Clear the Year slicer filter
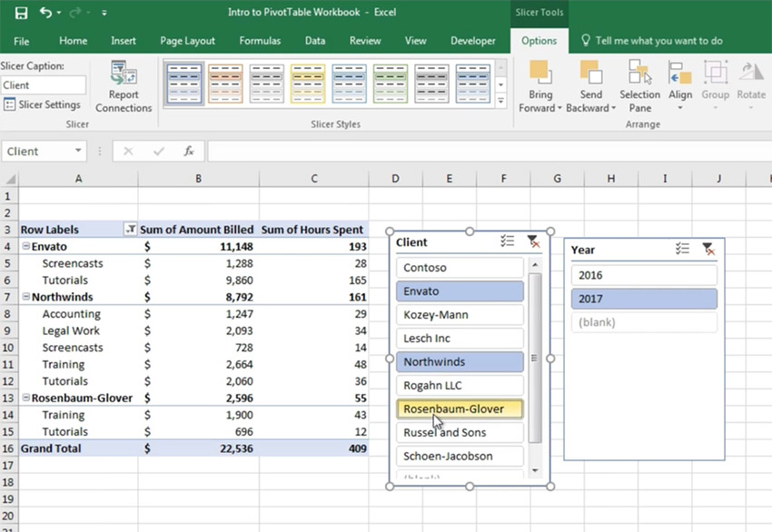This screenshot has height=532, width=772. (708, 249)
